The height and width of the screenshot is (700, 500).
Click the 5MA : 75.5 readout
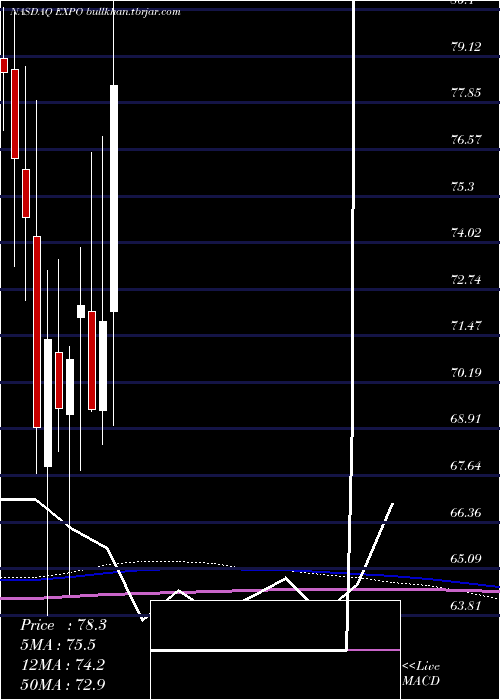[58, 645]
